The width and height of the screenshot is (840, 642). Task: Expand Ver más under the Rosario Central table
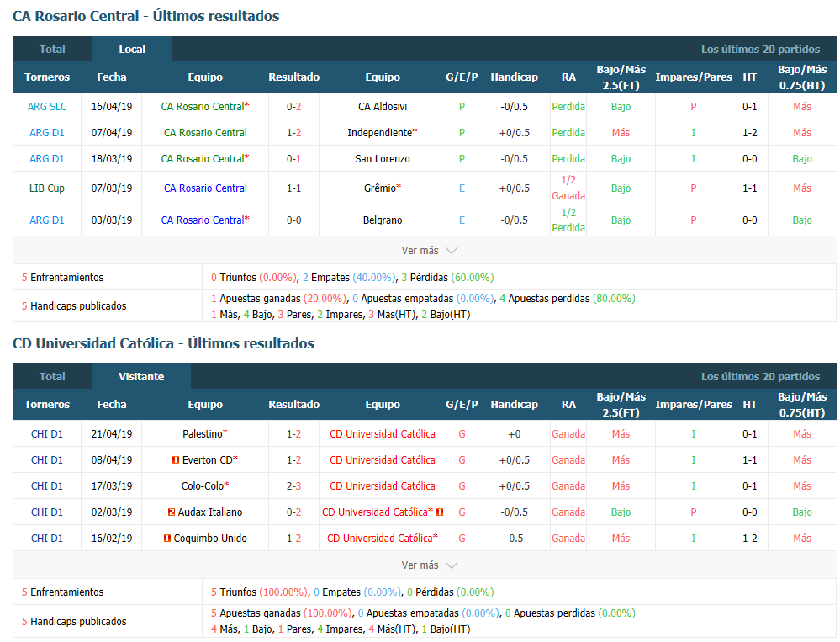(x=429, y=250)
